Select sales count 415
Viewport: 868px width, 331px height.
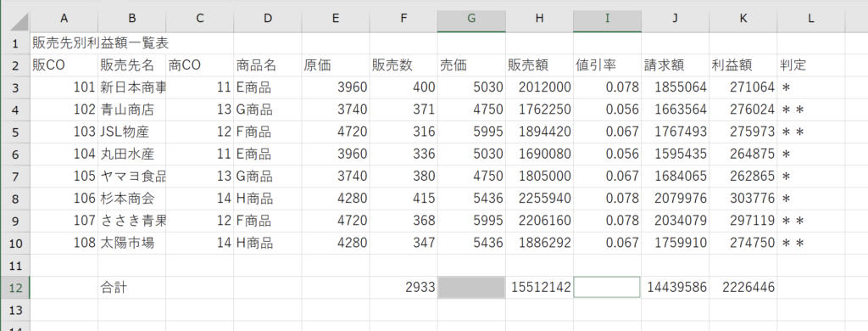[x=403, y=199]
